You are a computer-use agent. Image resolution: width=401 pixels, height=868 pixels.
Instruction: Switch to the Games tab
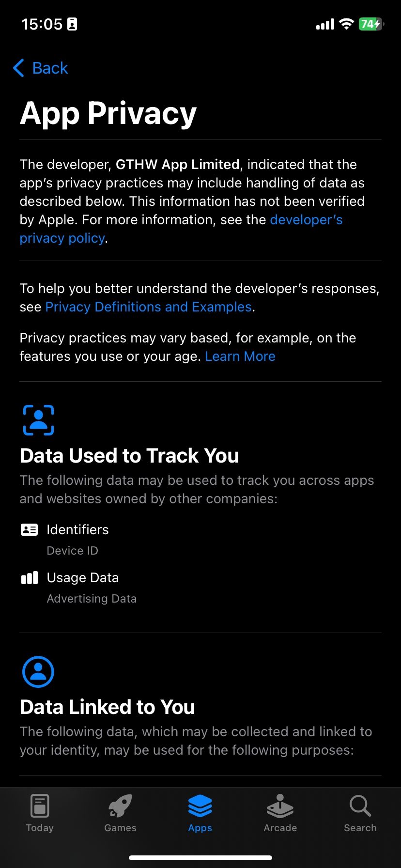tap(120, 813)
